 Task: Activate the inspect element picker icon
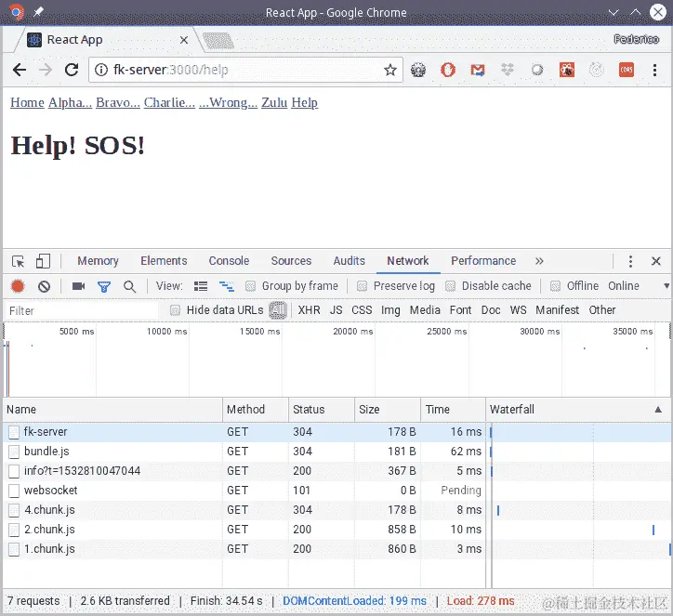(x=18, y=261)
